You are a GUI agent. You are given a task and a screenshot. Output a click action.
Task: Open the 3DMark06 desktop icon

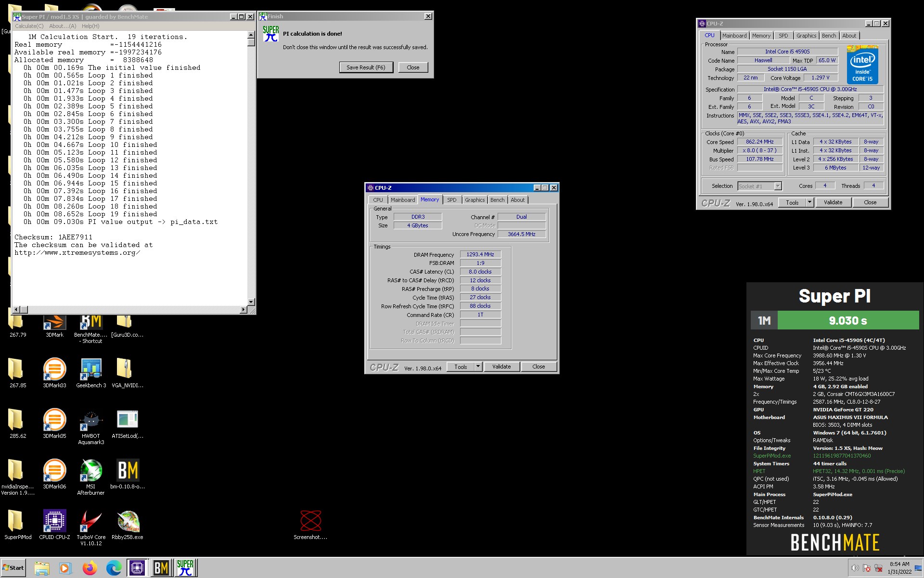point(54,474)
